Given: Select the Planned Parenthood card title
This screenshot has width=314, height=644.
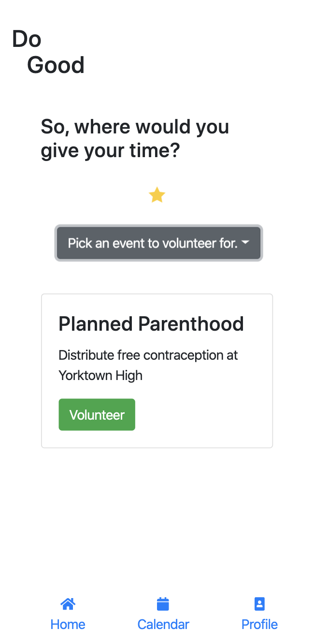Looking at the screenshot, I should tap(151, 324).
